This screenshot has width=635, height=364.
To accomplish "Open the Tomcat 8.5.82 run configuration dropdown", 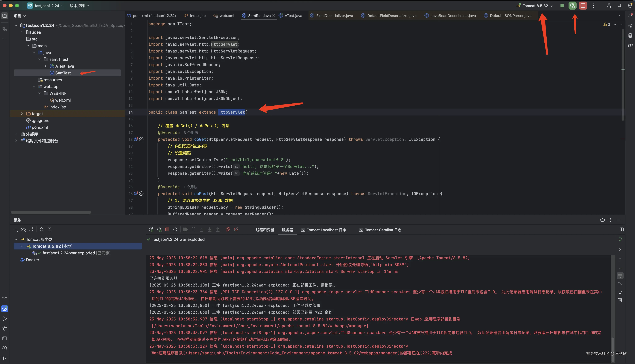I will (x=537, y=6).
